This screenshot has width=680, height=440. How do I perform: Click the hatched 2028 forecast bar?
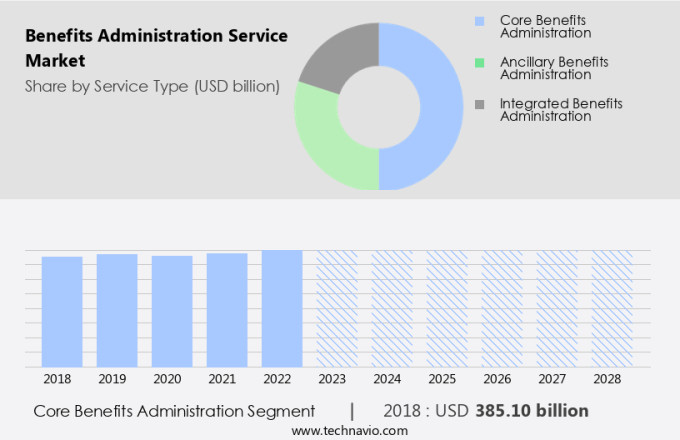click(x=612, y=308)
